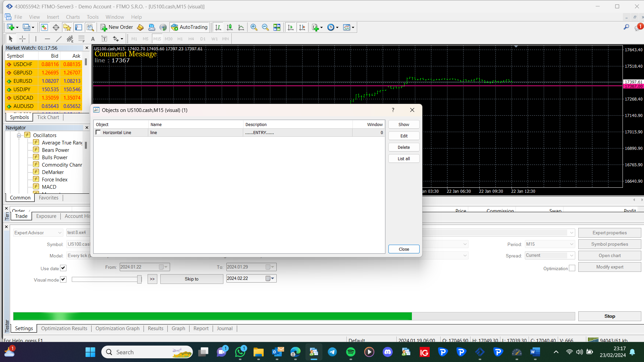Select the text A drawing tool
644x362 pixels.
click(93, 39)
